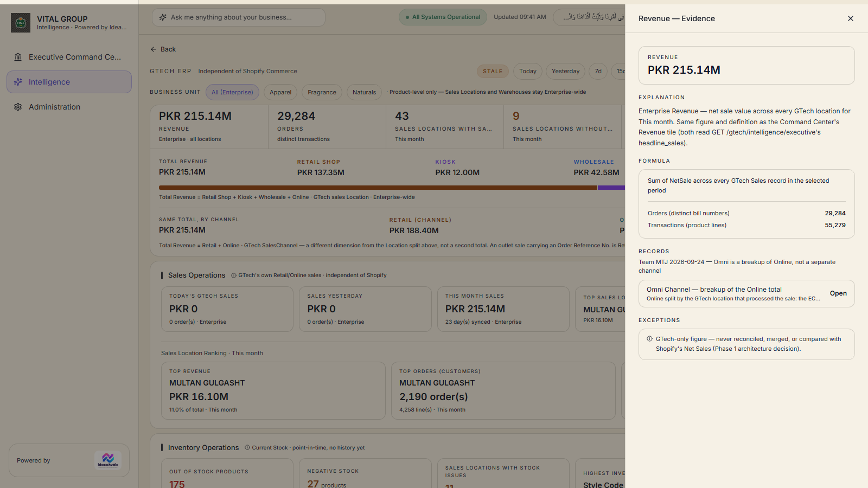This screenshot has height=488, width=868.
Task: Open the Out of Stock Products card
Action: point(227,473)
